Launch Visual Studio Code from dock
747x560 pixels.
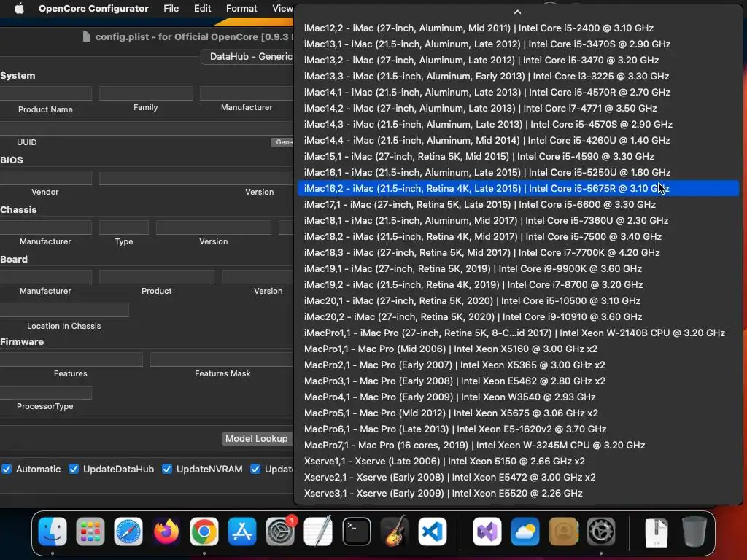[433, 531]
